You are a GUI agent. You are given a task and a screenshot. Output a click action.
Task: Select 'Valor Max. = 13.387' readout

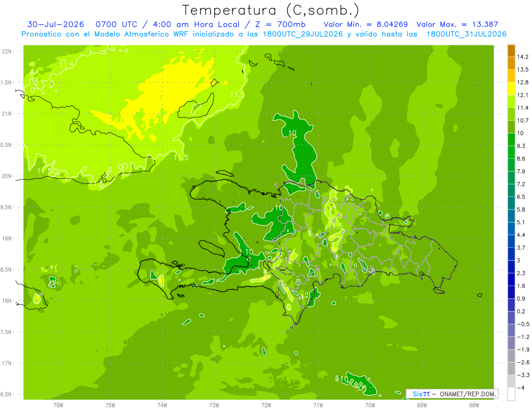coord(458,24)
